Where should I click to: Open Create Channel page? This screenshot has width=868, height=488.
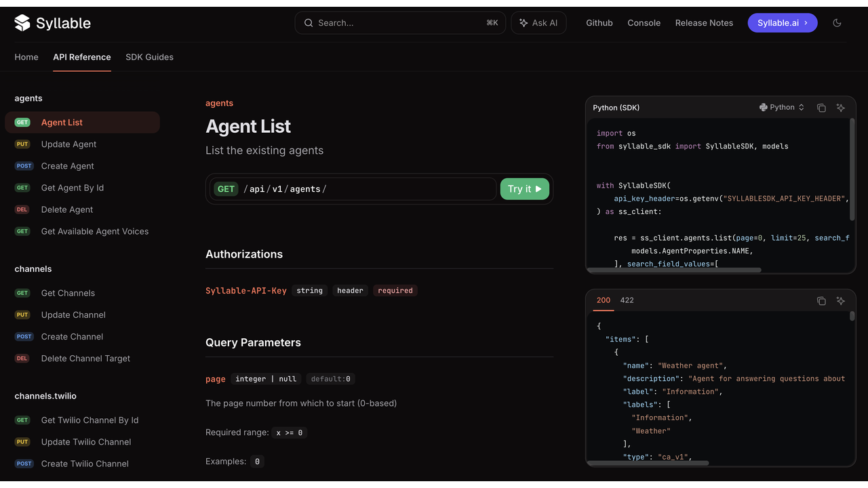click(73, 337)
